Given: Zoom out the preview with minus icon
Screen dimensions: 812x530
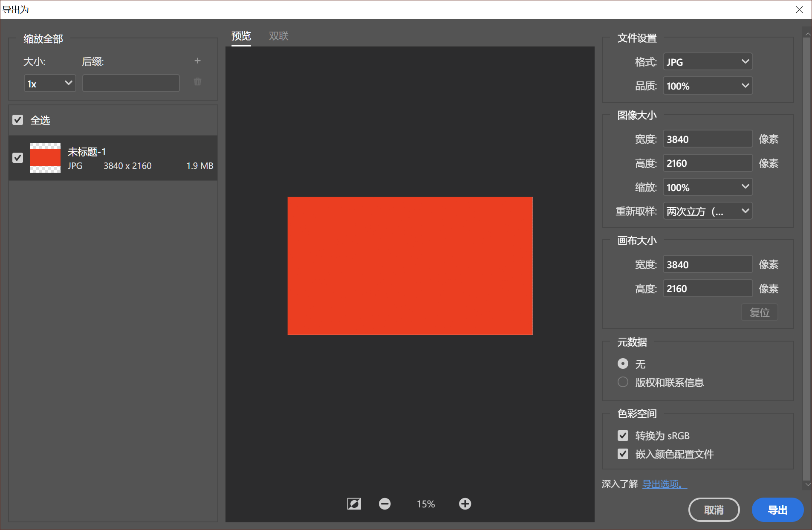Looking at the screenshot, I should click(x=384, y=504).
